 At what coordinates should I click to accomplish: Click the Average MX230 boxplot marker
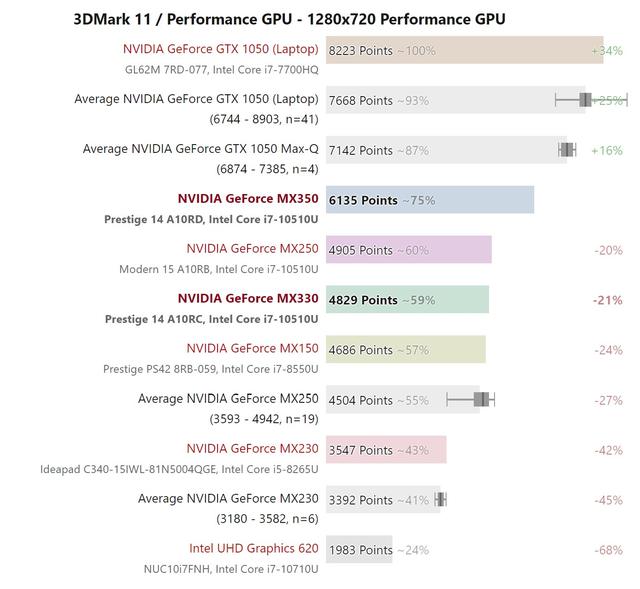point(440,499)
